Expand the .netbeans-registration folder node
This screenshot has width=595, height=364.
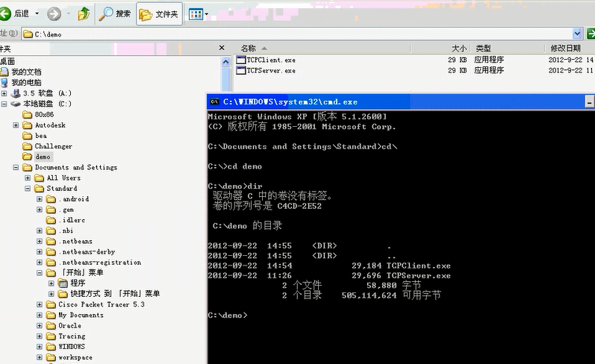coord(40,263)
